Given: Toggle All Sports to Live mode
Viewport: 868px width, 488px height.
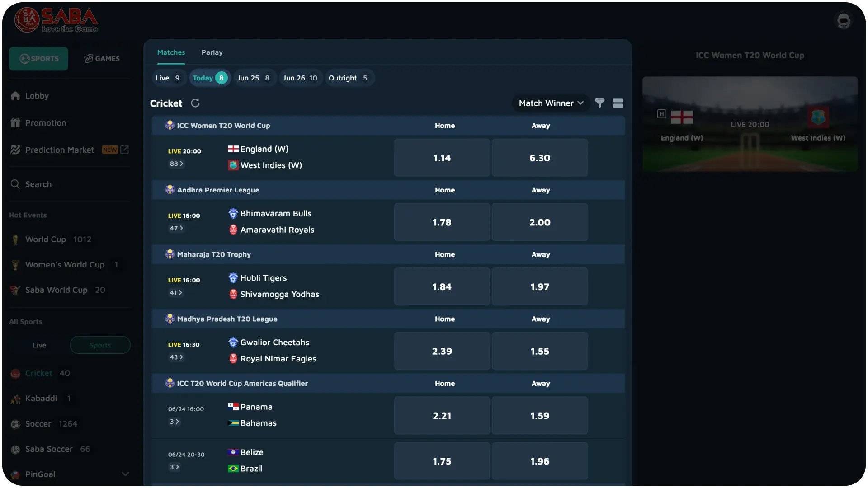Looking at the screenshot, I should pyautogui.click(x=39, y=345).
